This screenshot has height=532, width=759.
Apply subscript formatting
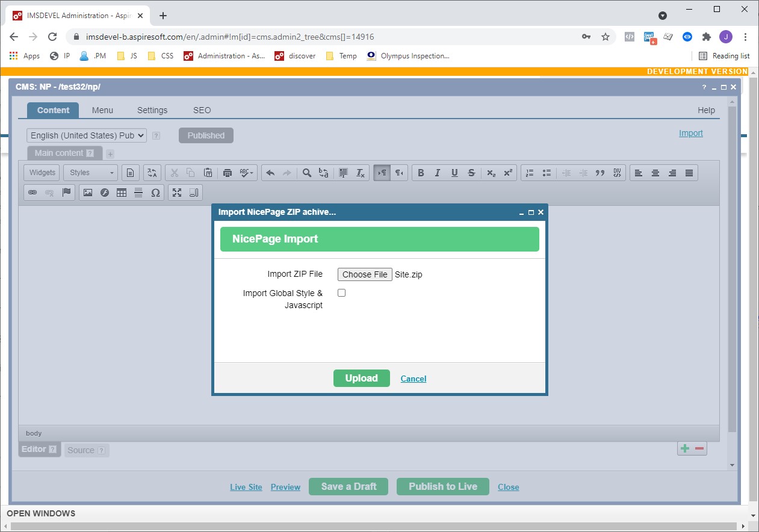click(491, 173)
